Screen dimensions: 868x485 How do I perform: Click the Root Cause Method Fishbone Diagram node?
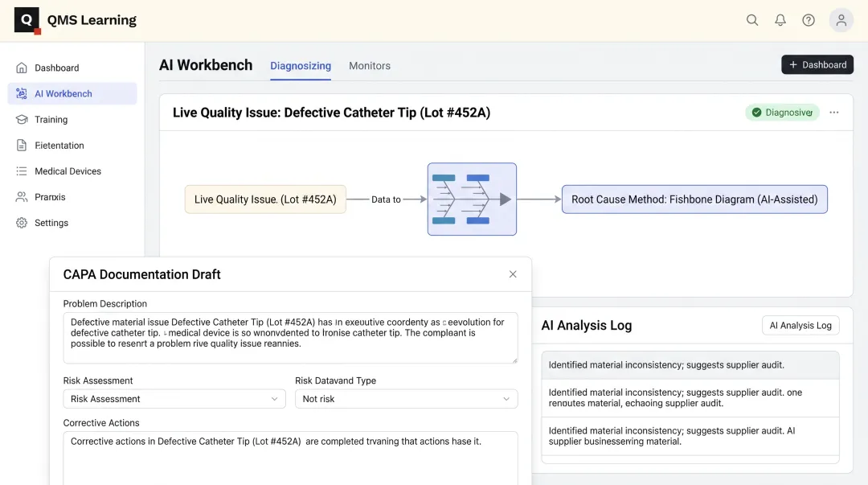point(694,199)
